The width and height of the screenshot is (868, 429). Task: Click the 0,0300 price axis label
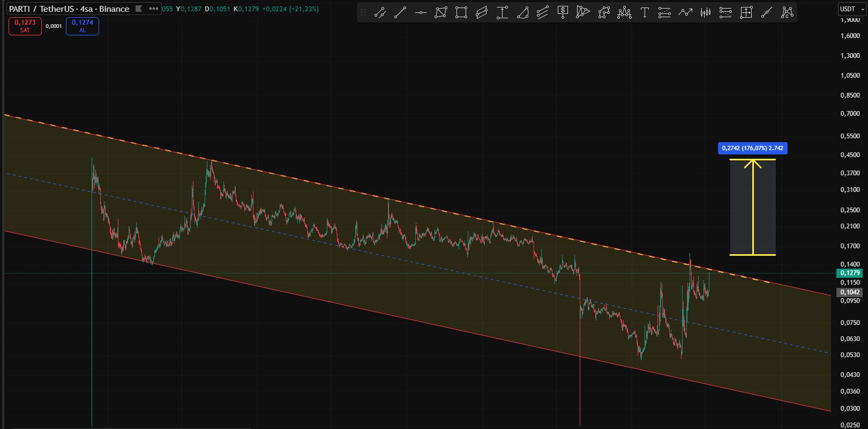[850, 409]
